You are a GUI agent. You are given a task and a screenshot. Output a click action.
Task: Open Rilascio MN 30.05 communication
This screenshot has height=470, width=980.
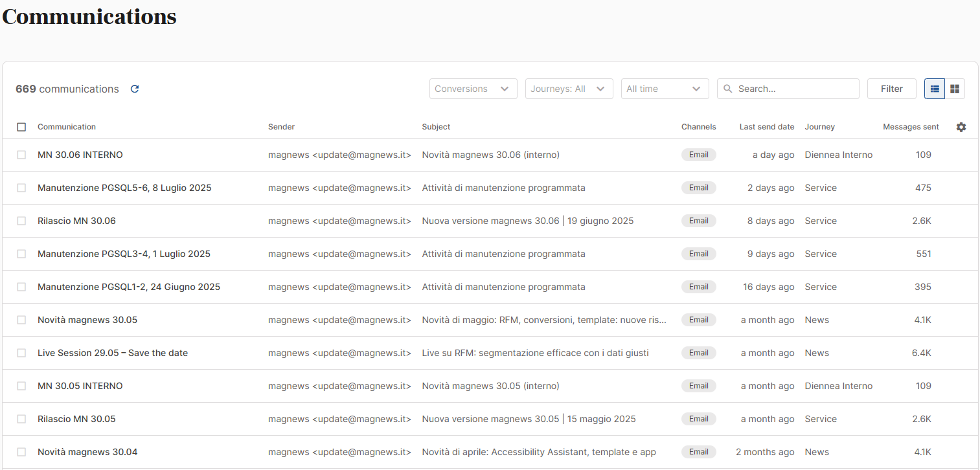[x=76, y=419]
